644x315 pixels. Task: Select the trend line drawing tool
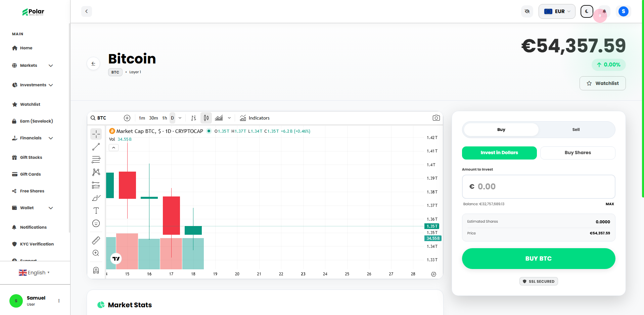(x=96, y=147)
